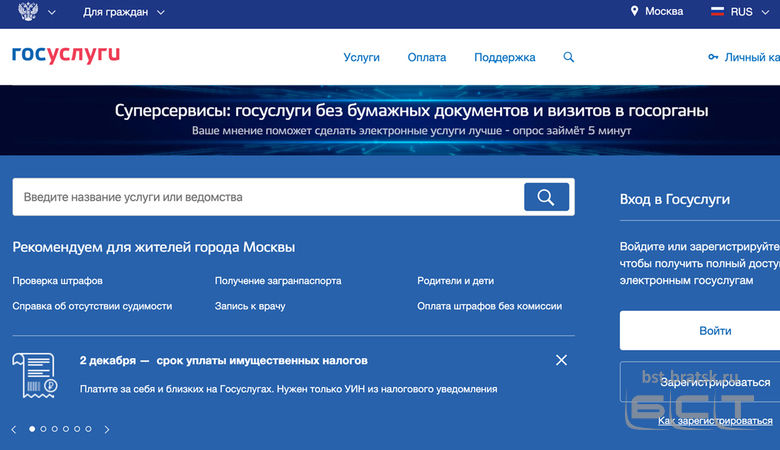Open the Проверка штрафов link

[58, 281]
